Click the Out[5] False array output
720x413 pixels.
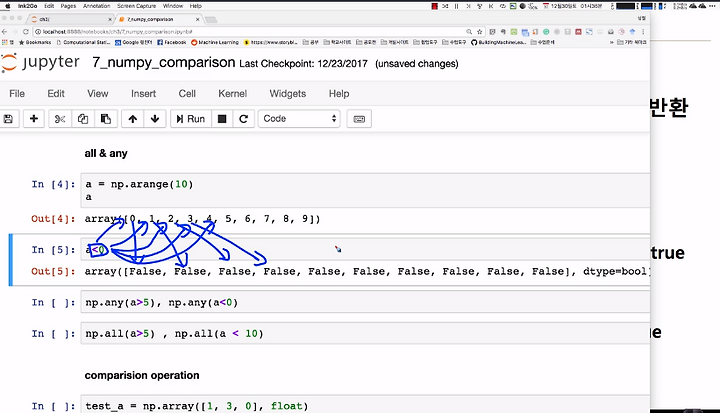pos(366,272)
